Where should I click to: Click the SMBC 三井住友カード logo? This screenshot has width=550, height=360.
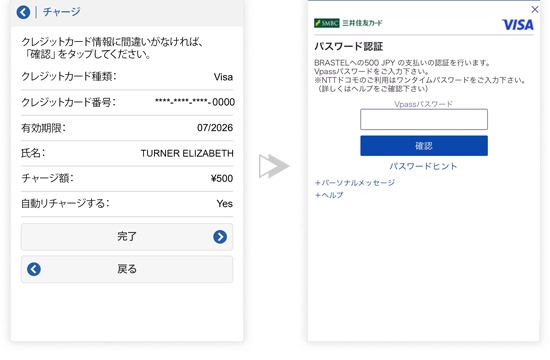tap(348, 23)
